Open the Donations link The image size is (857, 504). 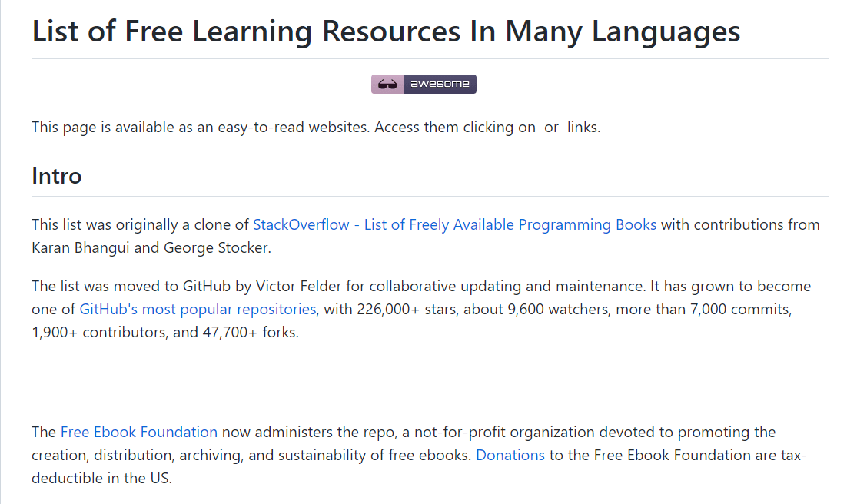(510, 456)
